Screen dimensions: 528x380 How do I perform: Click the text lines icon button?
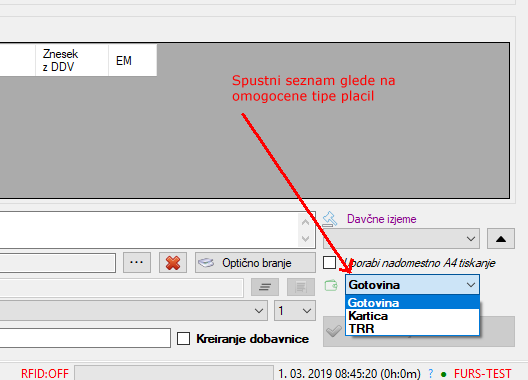point(265,287)
